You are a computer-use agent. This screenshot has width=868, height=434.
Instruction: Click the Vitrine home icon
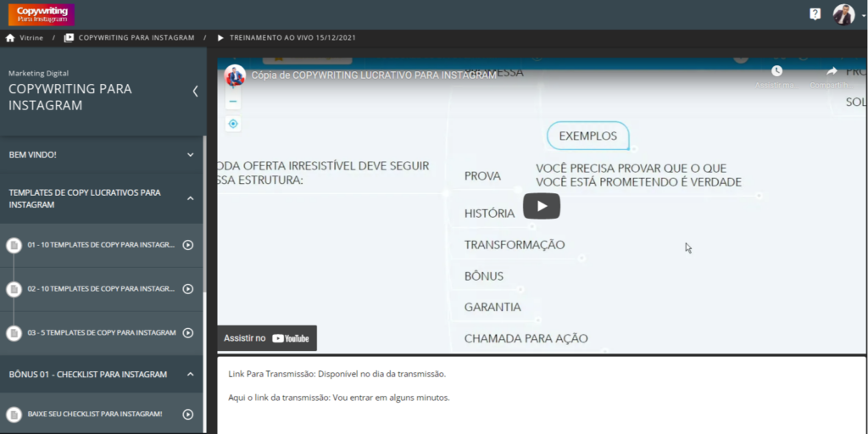[10, 38]
